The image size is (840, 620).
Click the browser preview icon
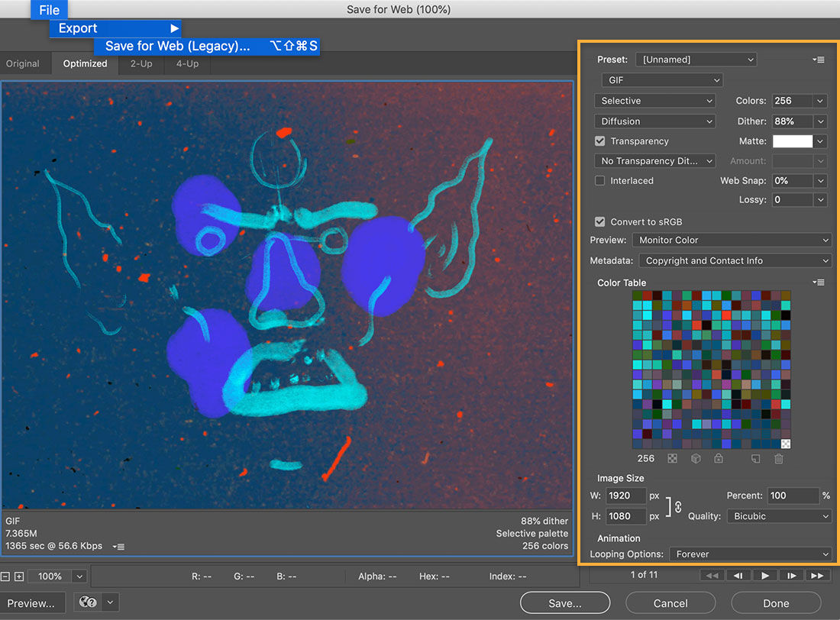click(x=87, y=602)
